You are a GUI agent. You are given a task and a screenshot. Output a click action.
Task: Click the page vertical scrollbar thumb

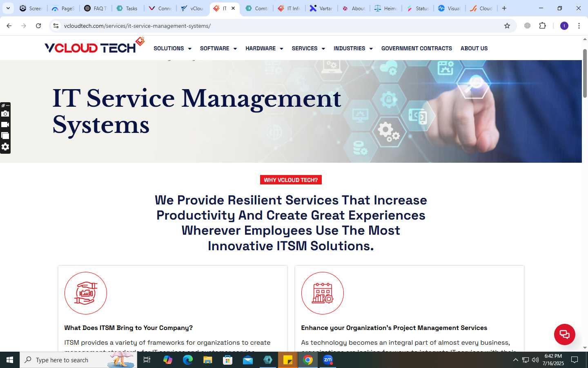point(585,73)
